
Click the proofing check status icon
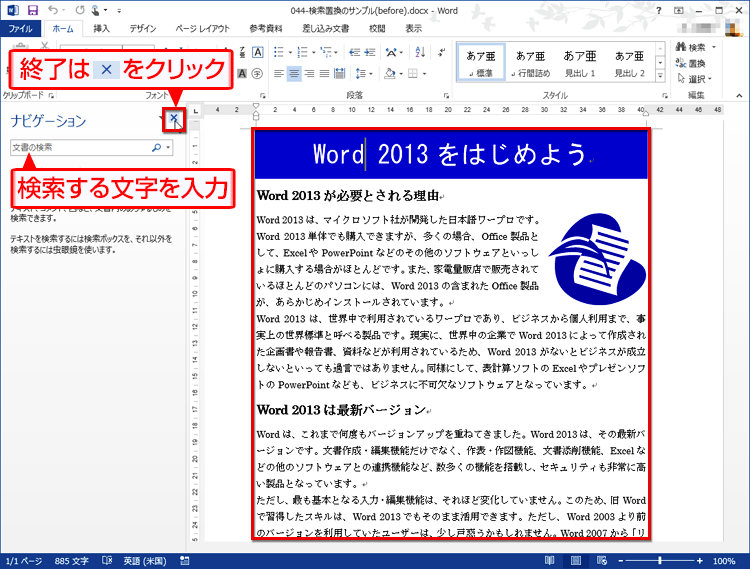107,560
